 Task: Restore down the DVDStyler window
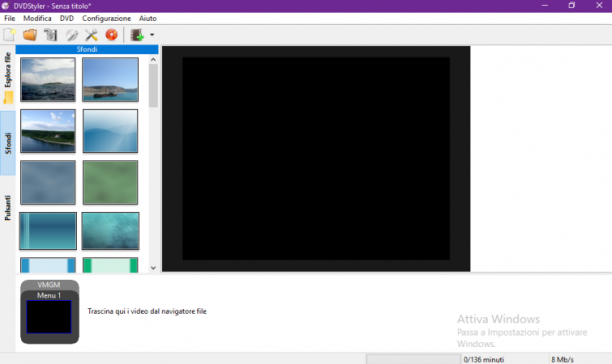571,5
